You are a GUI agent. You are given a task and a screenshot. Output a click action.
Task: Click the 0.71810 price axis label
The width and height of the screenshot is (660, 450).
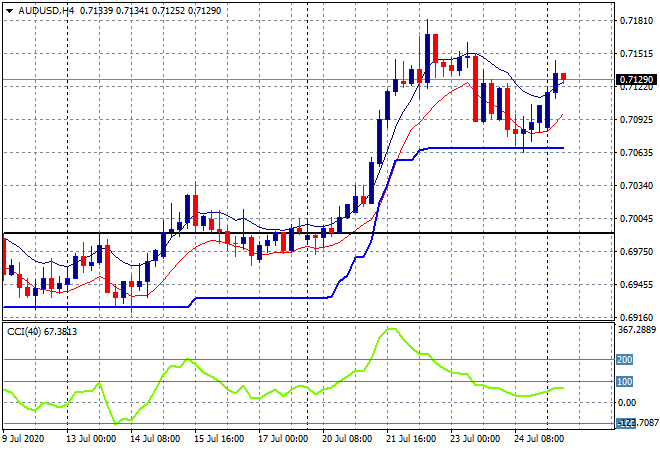636,20
